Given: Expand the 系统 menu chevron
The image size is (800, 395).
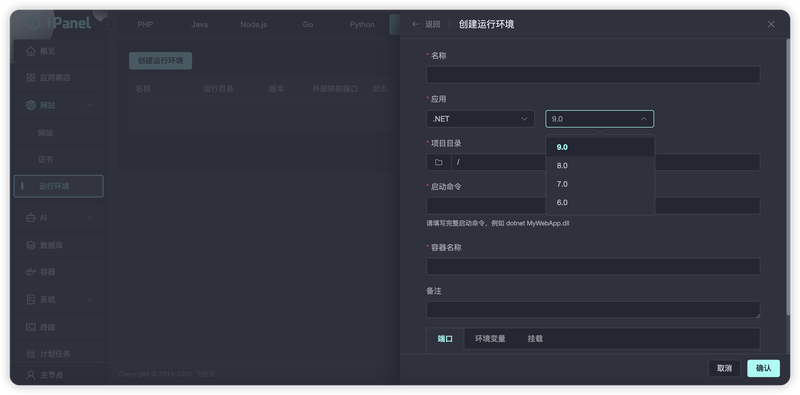Looking at the screenshot, I should pos(90,300).
